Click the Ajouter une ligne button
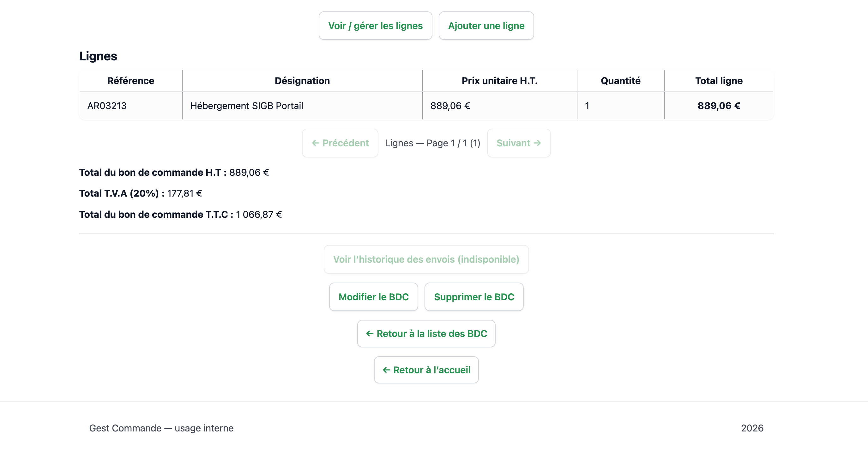The height and width of the screenshot is (452, 868). click(x=486, y=26)
